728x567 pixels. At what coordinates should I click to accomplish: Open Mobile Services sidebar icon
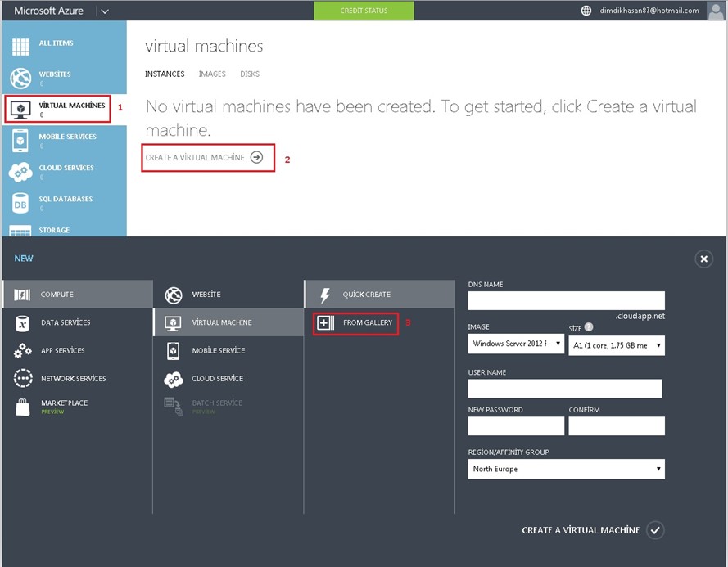pyautogui.click(x=20, y=141)
